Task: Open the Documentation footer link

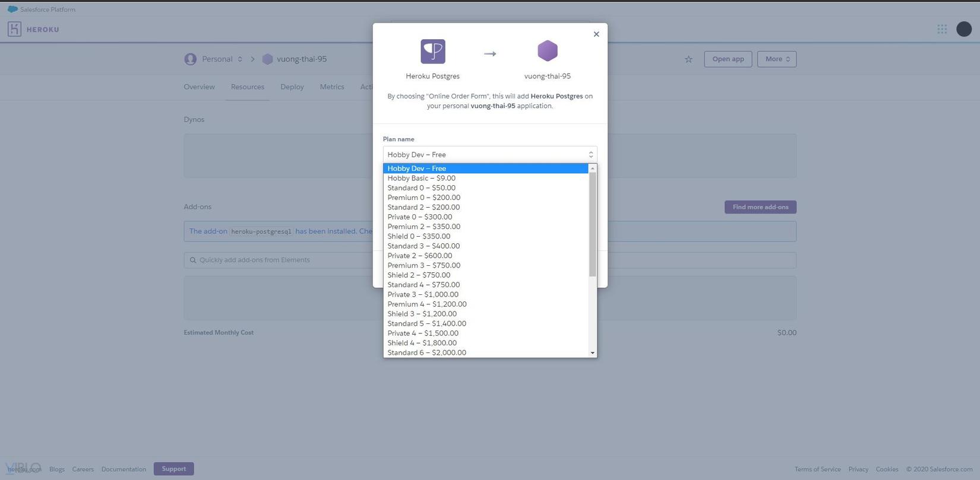Action: click(124, 469)
